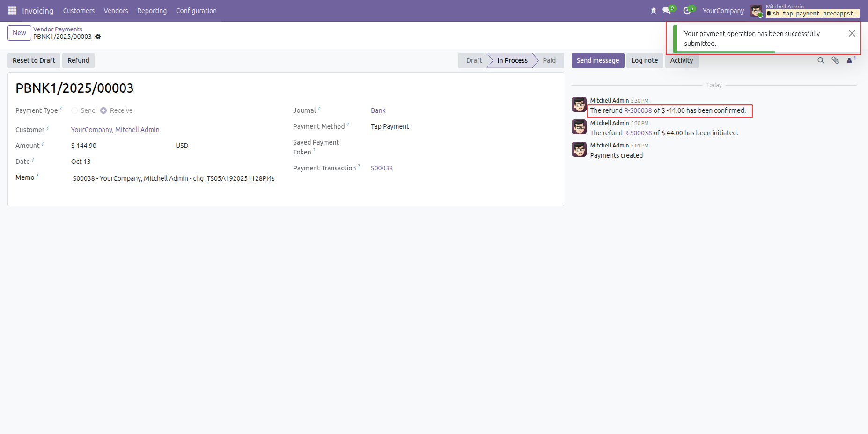Click the PBNK1/2025/00003 record title

pyautogui.click(x=74, y=88)
